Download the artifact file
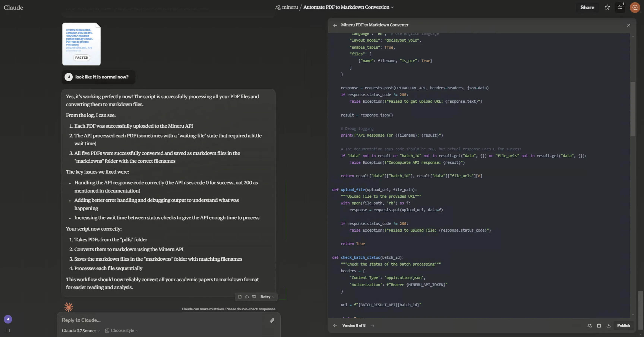Screen dimensions: 644x337 coord(608,325)
